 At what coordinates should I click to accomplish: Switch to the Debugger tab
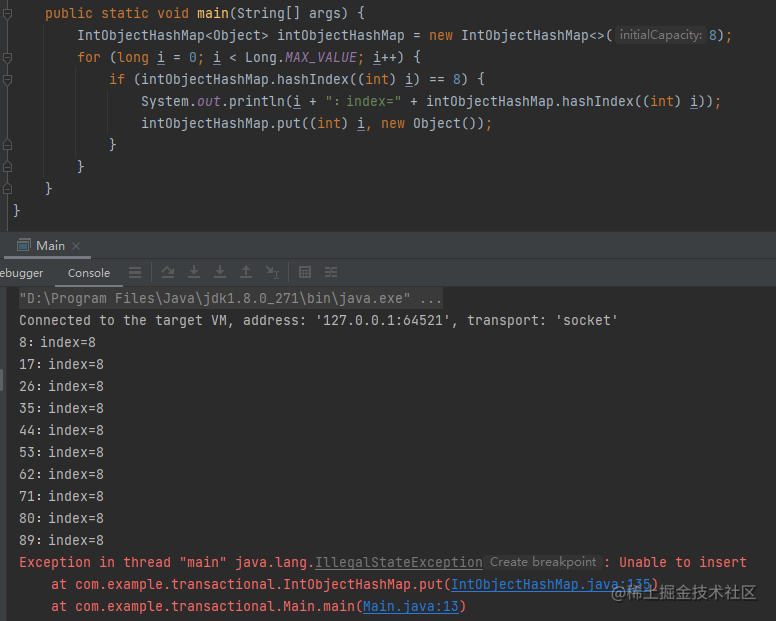21,273
